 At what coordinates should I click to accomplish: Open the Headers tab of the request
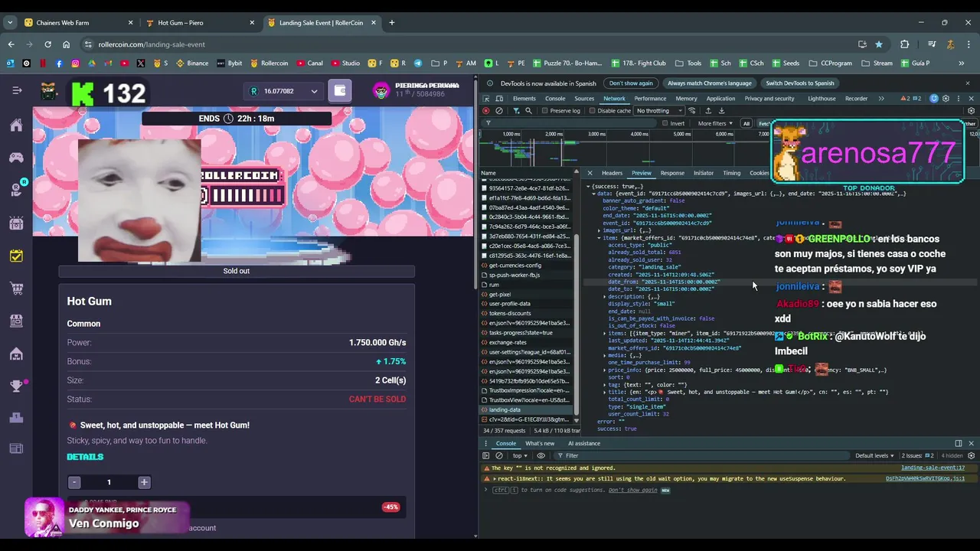[612, 173]
